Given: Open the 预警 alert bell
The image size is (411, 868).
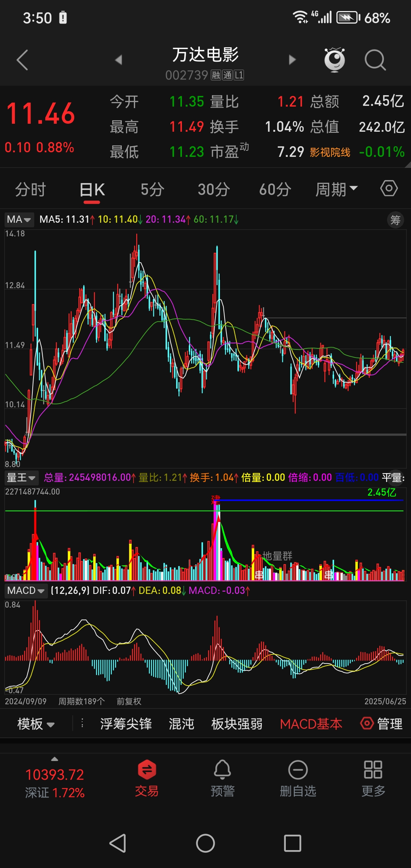Looking at the screenshot, I should tap(223, 778).
